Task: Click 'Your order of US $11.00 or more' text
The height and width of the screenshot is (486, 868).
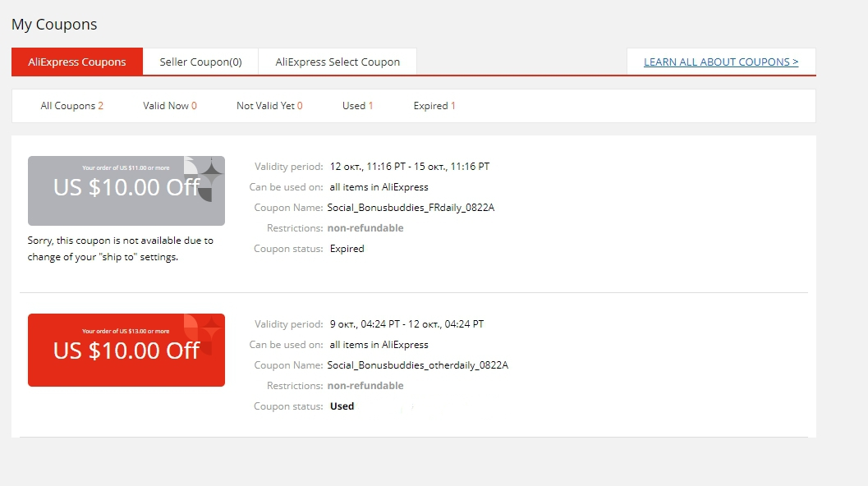Action: (126, 167)
